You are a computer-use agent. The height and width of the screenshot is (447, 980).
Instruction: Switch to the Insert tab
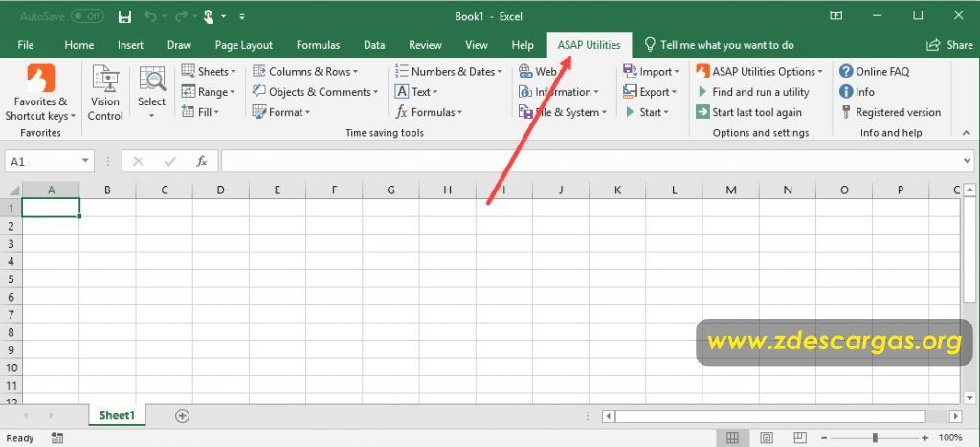click(x=130, y=45)
